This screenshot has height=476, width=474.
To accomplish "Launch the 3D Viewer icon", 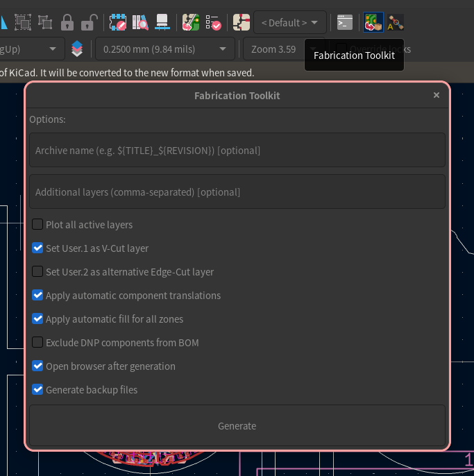I will point(162,22).
